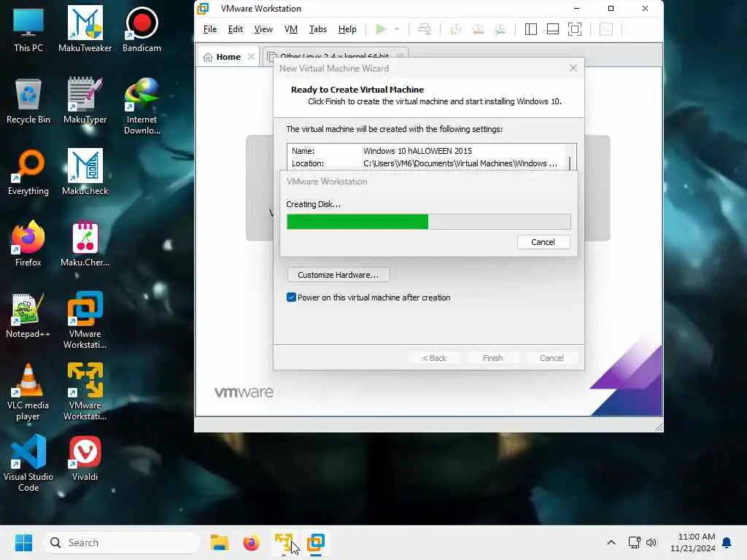
Task: Toggle the thumbnail bar view icon
Action: (553, 29)
